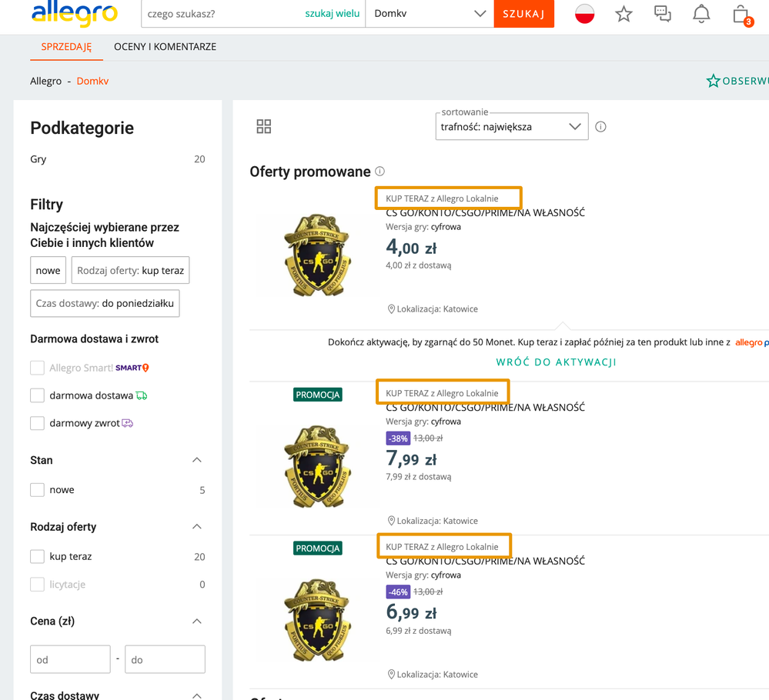The image size is (769, 700).
Task: Open the shopping cart with 3 items
Action: click(x=742, y=15)
